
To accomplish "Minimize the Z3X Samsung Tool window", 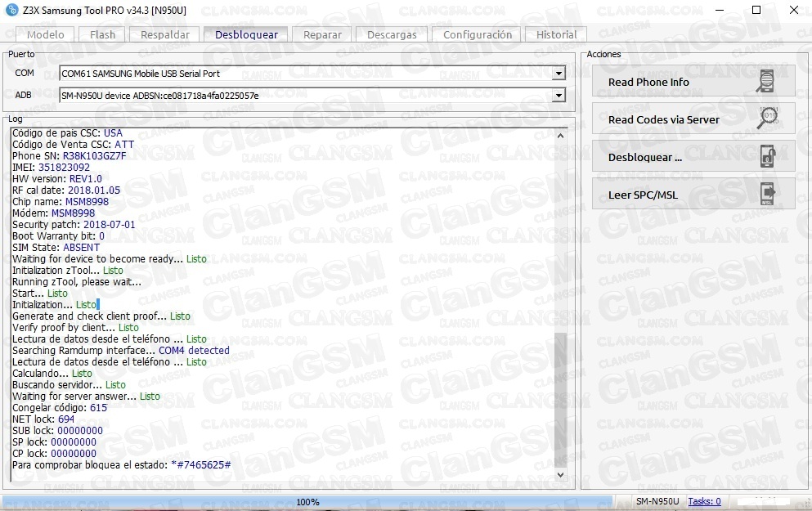I will [x=720, y=10].
